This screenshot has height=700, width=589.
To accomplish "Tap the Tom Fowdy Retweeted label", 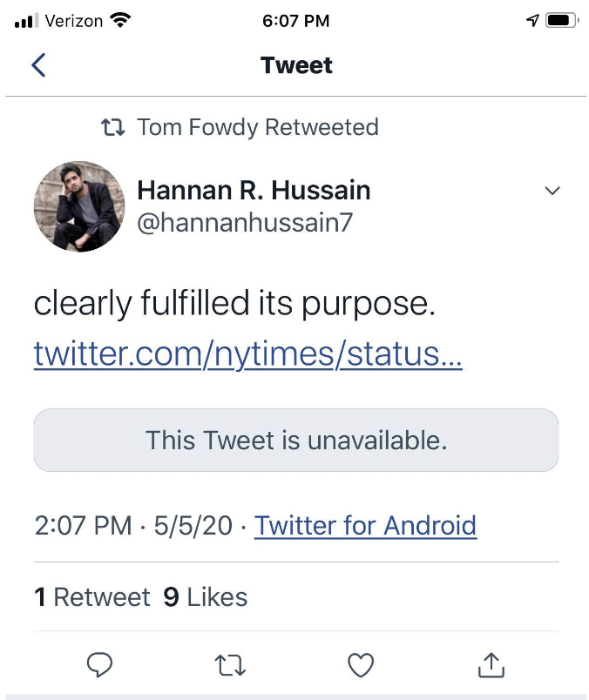I will (x=258, y=128).
